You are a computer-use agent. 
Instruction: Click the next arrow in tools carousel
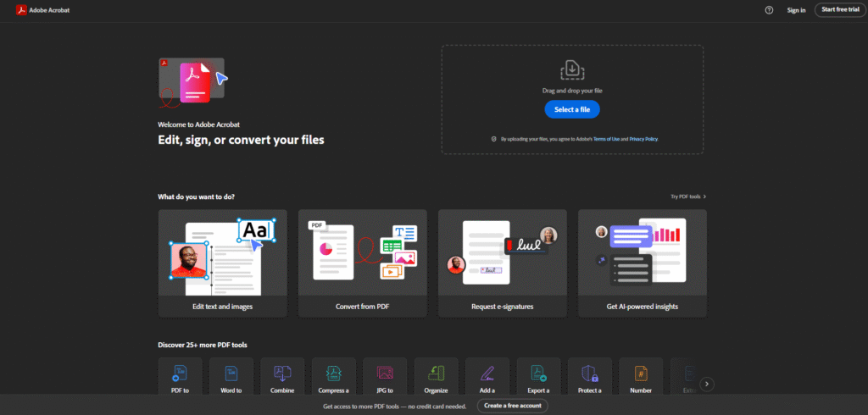click(706, 384)
